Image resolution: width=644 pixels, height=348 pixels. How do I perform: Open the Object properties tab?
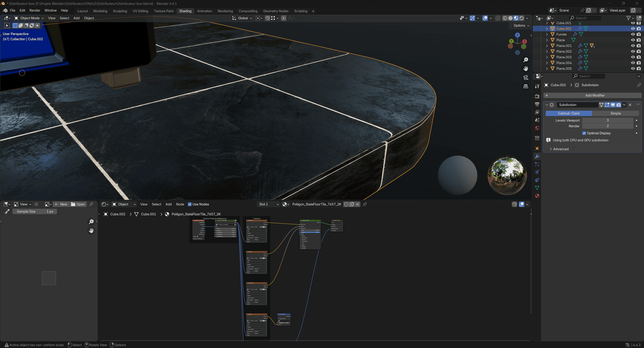(x=537, y=148)
